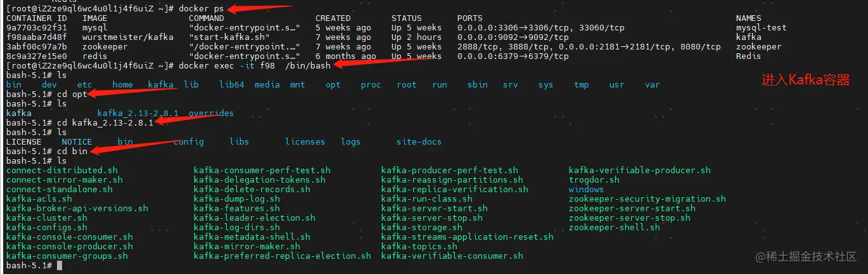Click the "site-docs" directory entry
The image size is (868, 274).
tap(419, 141)
